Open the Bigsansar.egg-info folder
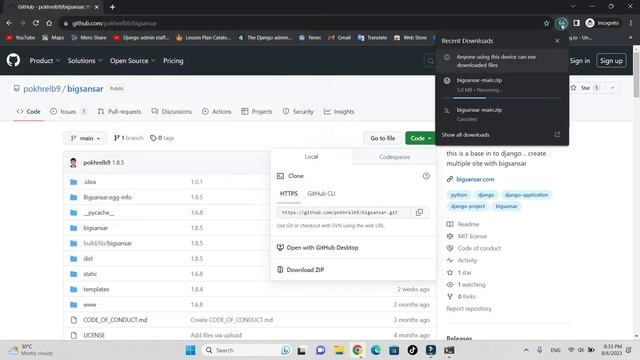Image resolution: width=640 pixels, height=360 pixels. (107, 197)
